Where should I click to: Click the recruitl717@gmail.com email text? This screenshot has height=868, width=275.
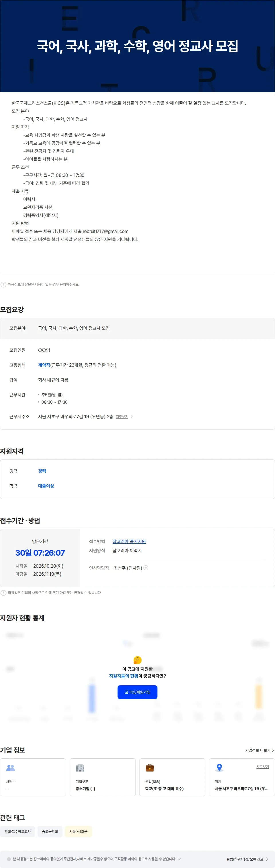coord(105,232)
